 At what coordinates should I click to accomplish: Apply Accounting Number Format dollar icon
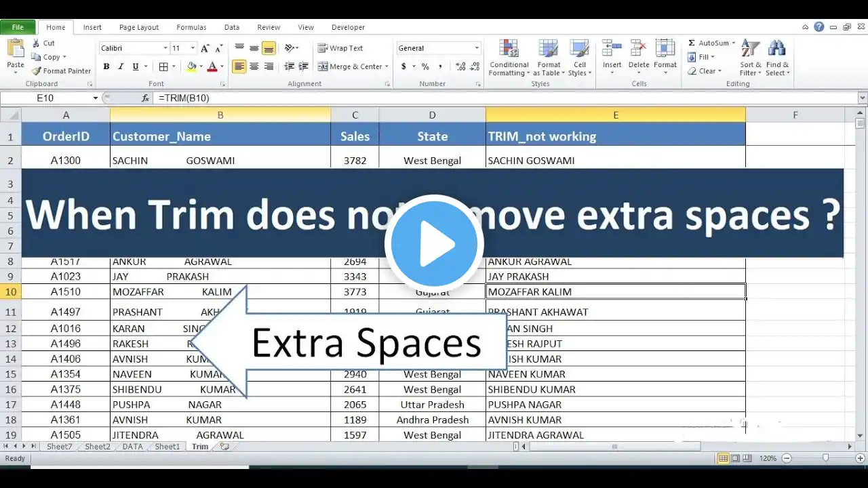click(x=404, y=66)
